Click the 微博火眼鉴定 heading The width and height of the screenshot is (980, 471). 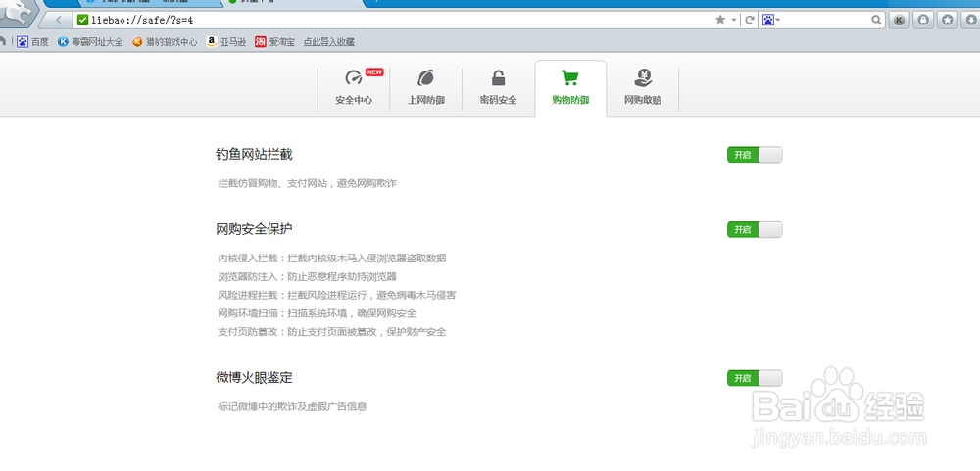pyautogui.click(x=255, y=377)
